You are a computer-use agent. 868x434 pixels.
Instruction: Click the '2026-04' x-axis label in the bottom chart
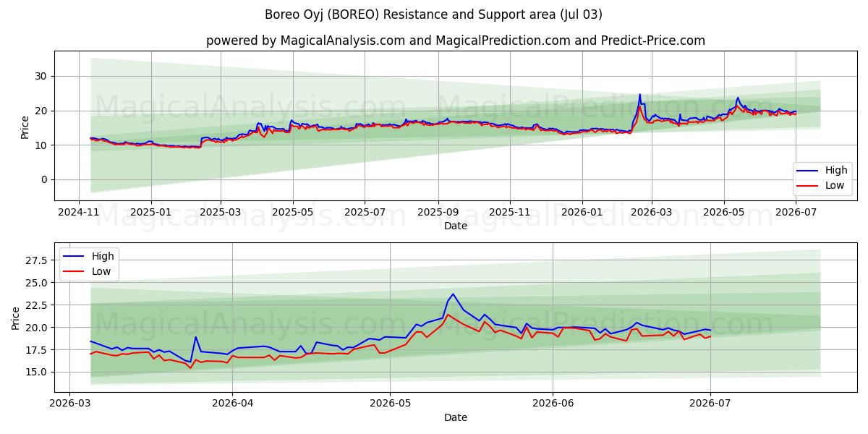232,404
